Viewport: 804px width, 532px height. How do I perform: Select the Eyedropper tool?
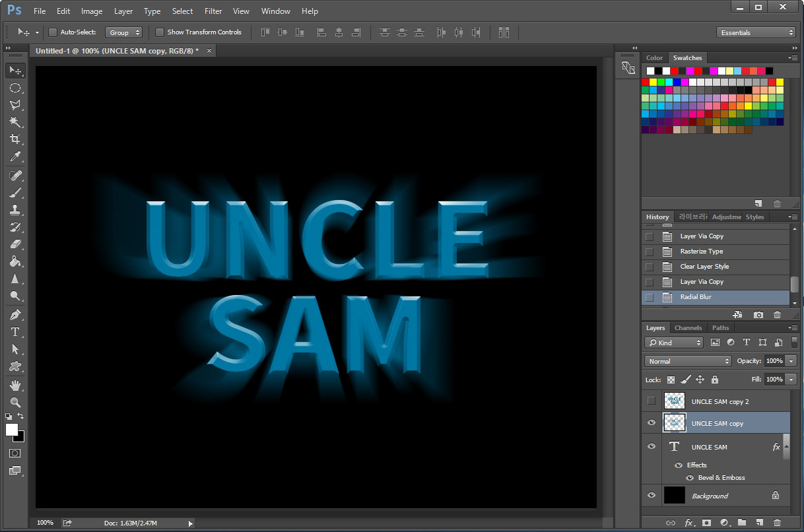[15, 156]
